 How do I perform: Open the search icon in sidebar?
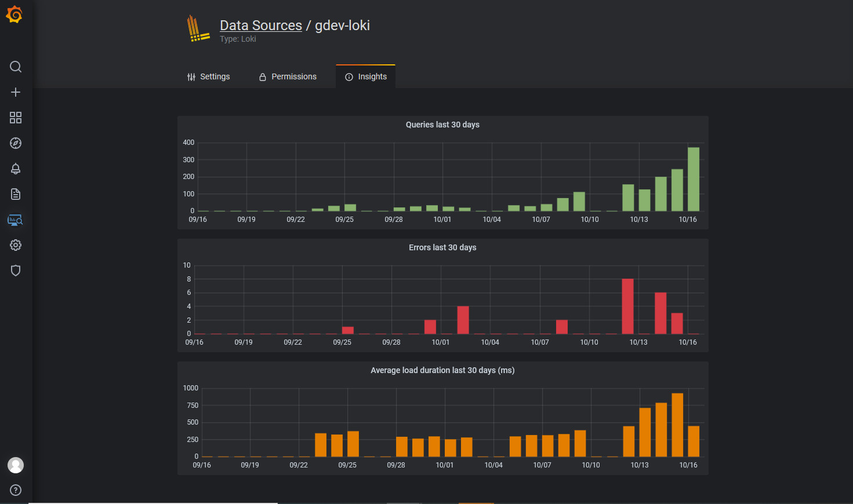[x=16, y=67]
